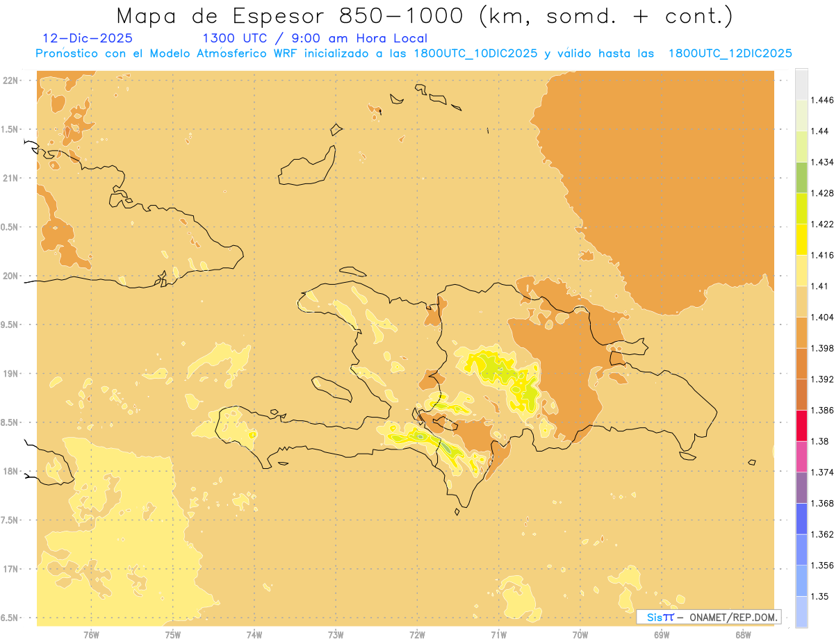The width and height of the screenshot is (834, 644).
Task: Select the '20N' latitude label
Action: (x=10, y=276)
